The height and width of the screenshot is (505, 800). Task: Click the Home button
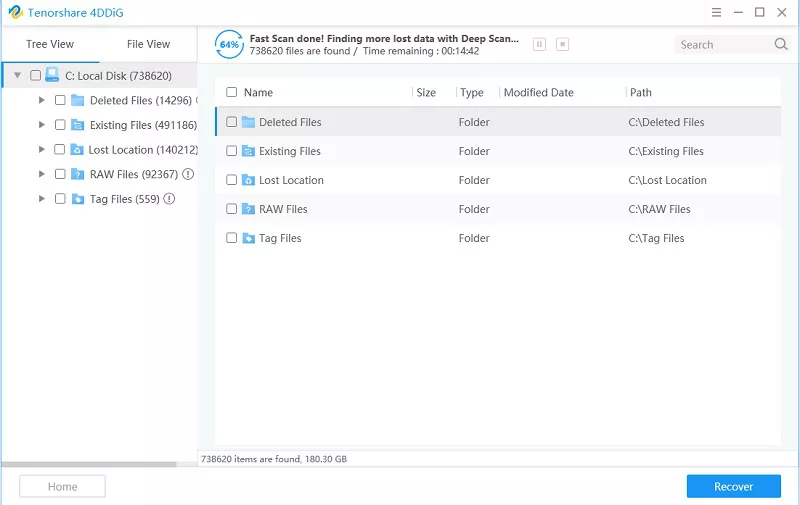[x=62, y=487]
